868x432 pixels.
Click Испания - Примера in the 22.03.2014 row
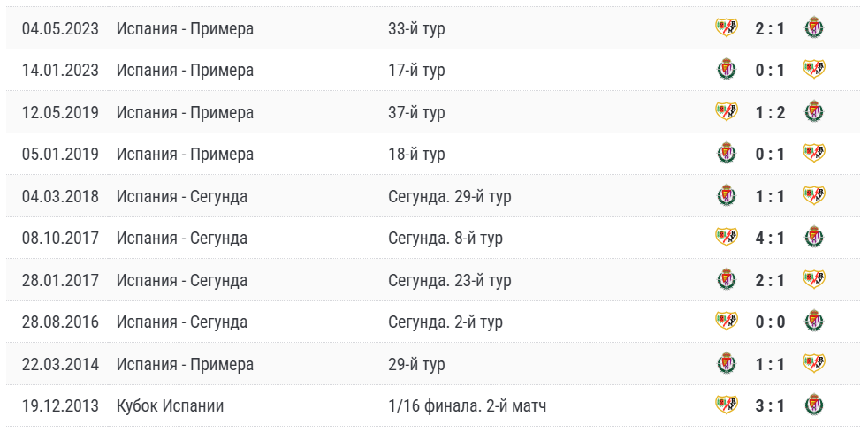pos(185,364)
